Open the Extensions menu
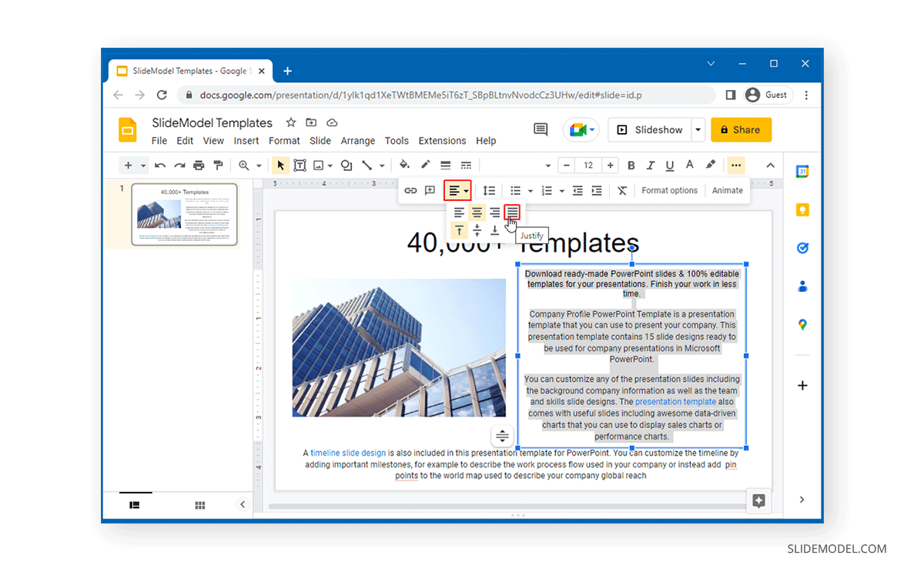924x572 pixels. pos(442,141)
